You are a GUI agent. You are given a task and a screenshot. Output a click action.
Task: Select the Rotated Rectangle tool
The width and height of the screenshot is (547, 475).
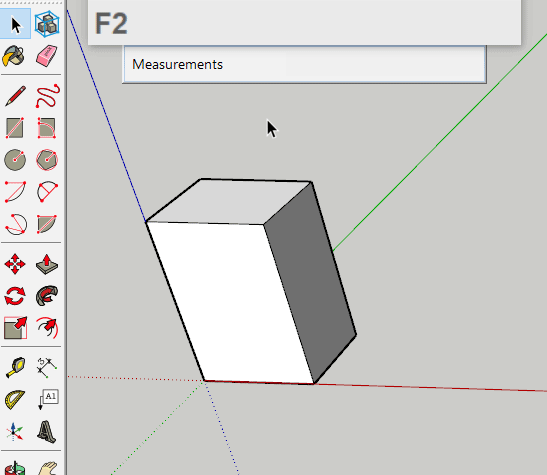coord(47,128)
